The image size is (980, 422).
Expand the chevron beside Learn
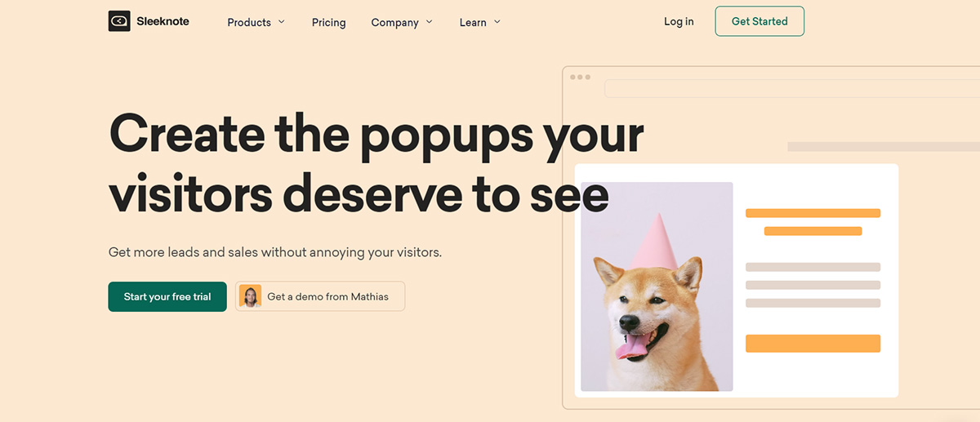click(x=497, y=22)
